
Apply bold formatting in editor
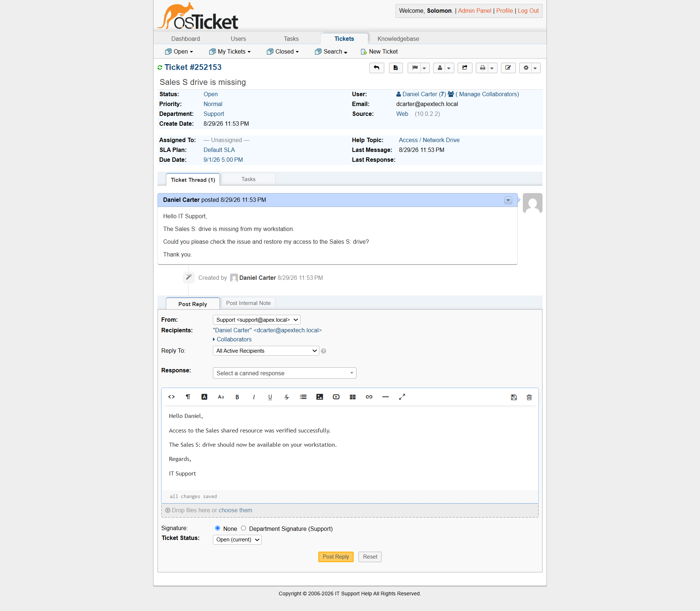237,397
